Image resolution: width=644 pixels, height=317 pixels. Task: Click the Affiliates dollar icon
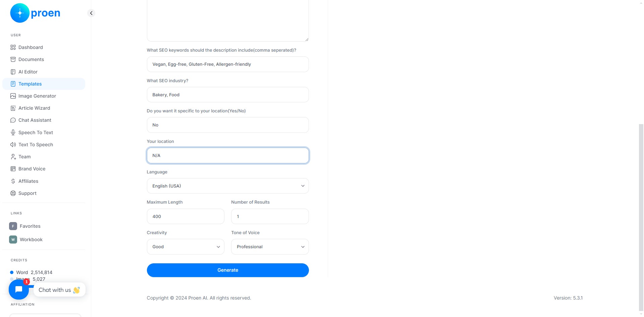pyautogui.click(x=13, y=181)
